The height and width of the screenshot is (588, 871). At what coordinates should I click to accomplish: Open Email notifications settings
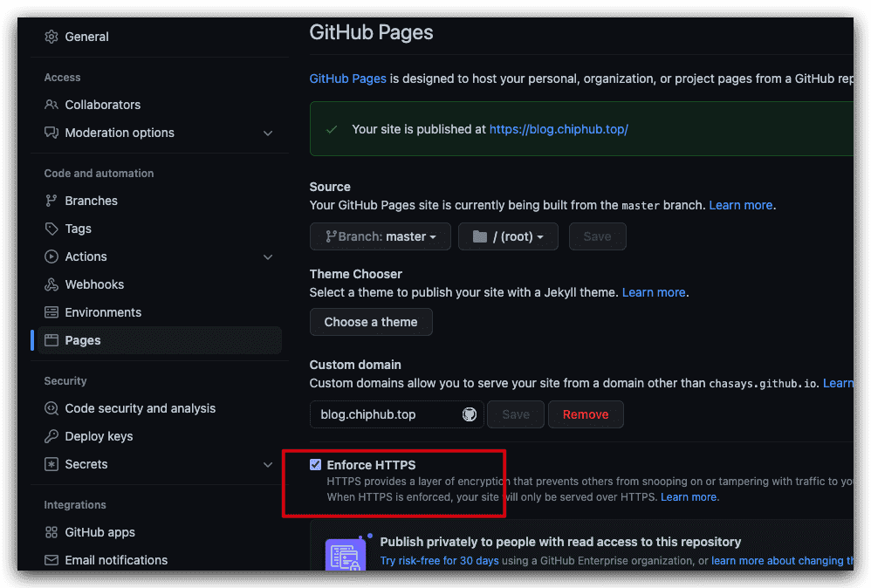[116, 560]
